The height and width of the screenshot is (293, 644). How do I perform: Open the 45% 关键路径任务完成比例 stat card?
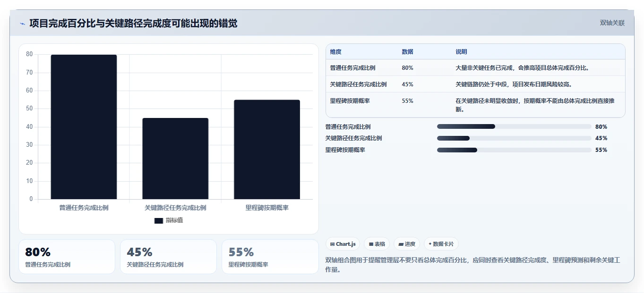[168, 257]
